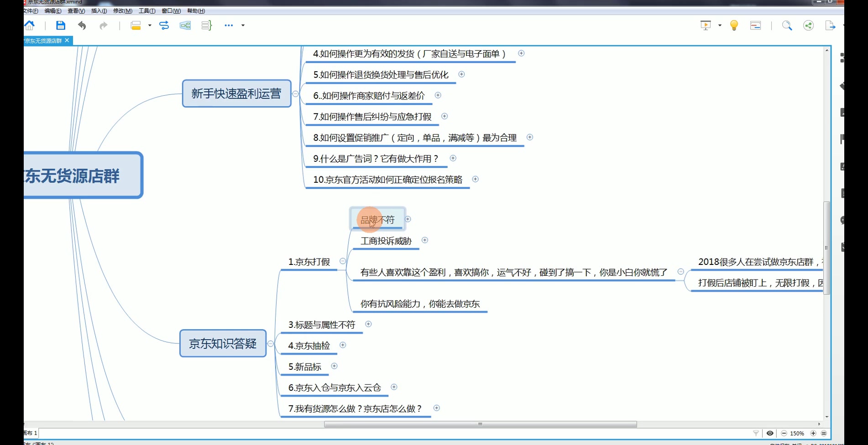Viewport: 868px width, 445px height.
Task: Click the filter funnel in status bar
Action: 756,433
